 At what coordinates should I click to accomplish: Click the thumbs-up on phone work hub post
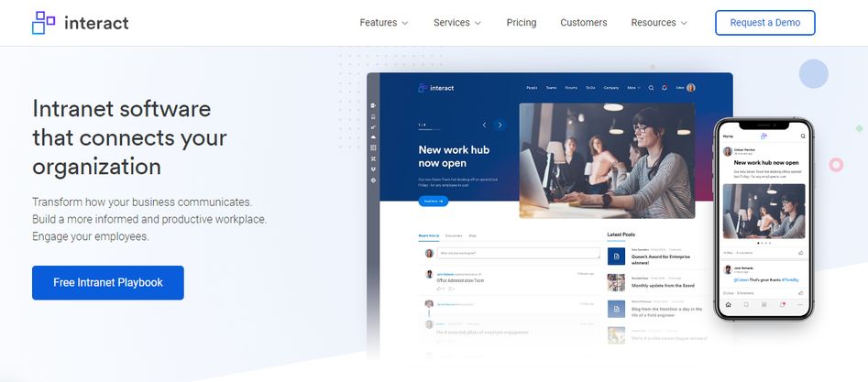click(x=801, y=253)
